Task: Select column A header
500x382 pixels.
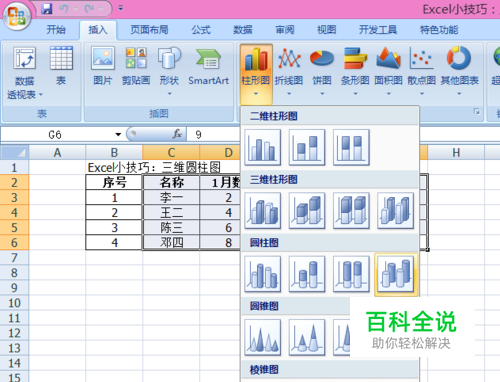Action: [x=57, y=153]
